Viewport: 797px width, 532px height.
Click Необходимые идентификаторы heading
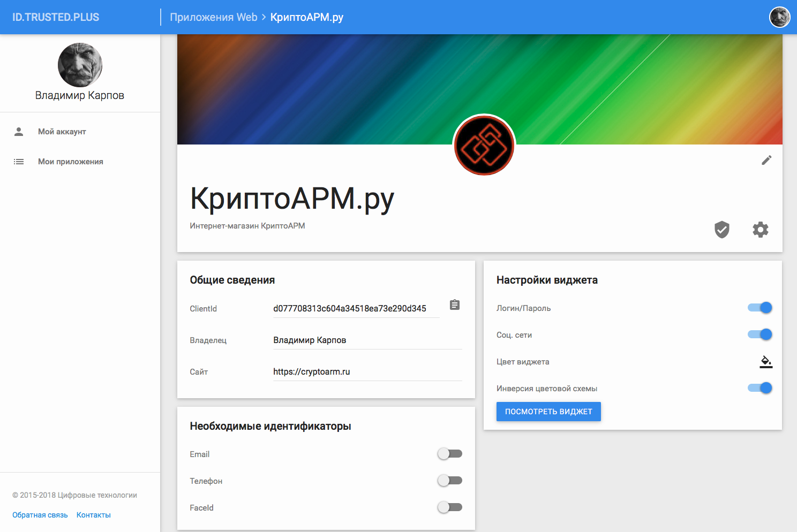coord(270,426)
